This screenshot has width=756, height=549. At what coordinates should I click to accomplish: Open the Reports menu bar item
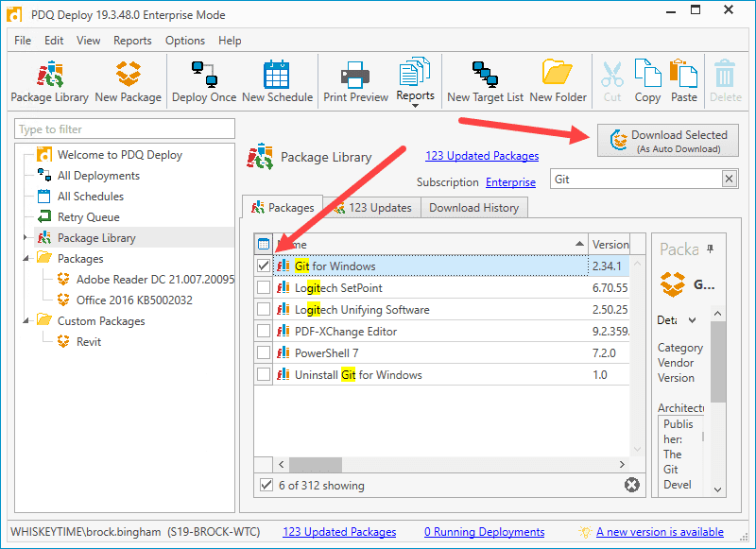click(132, 41)
